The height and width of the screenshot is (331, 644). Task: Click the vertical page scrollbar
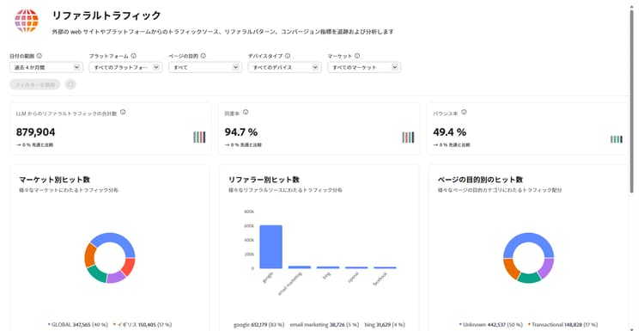point(632,101)
